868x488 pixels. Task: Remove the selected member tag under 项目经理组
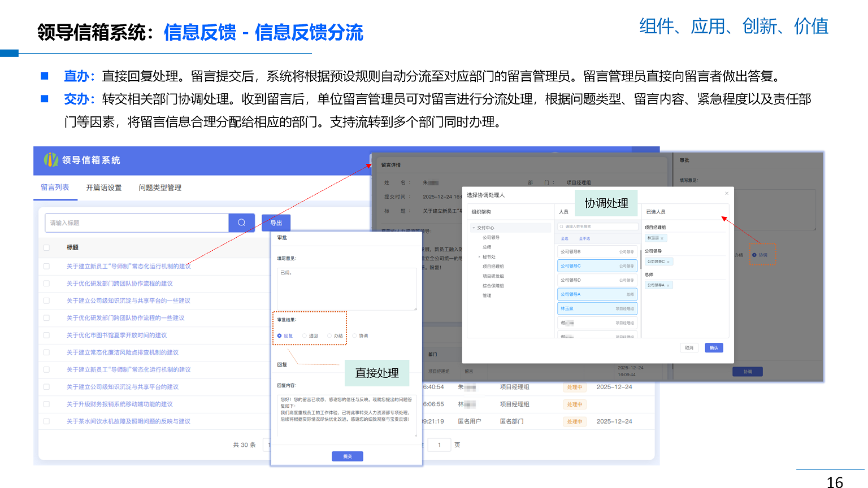click(662, 238)
